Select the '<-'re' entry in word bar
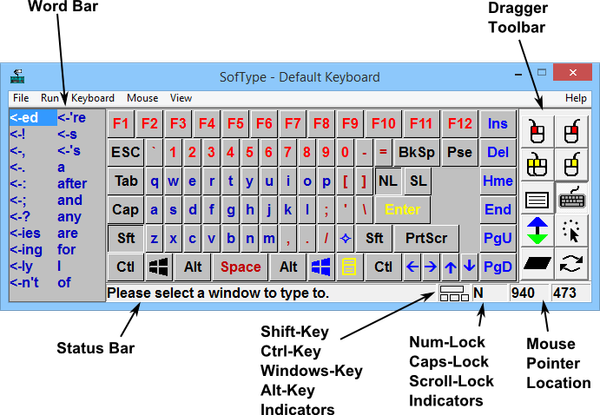The height and width of the screenshot is (415, 600). click(x=72, y=117)
